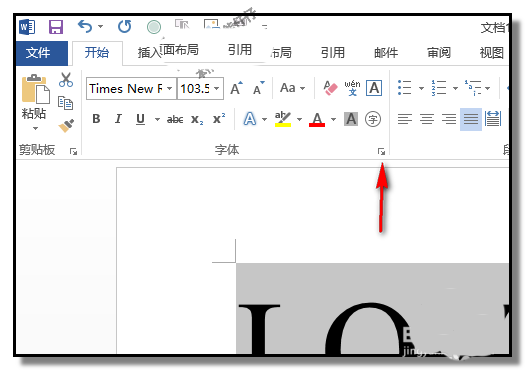Image resolution: width=525 pixels, height=370 pixels.
Task: Open the font color dropdown arrow
Action: point(333,119)
